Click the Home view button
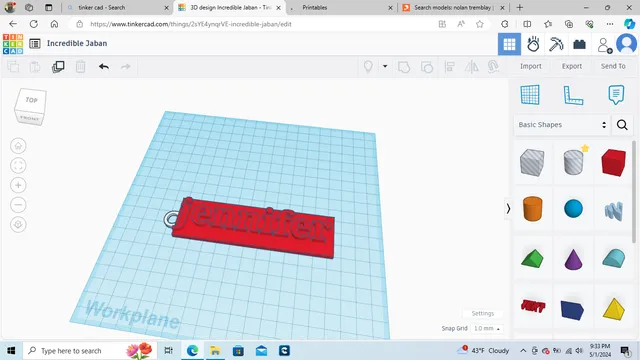The width and height of the screenshot is (640, 360). pos(18,146)
